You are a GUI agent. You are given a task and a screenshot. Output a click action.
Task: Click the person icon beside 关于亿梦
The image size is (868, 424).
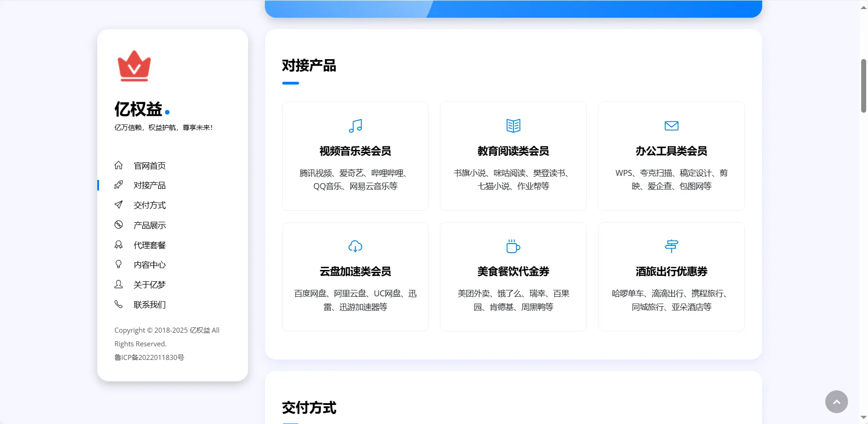[119, 284]
